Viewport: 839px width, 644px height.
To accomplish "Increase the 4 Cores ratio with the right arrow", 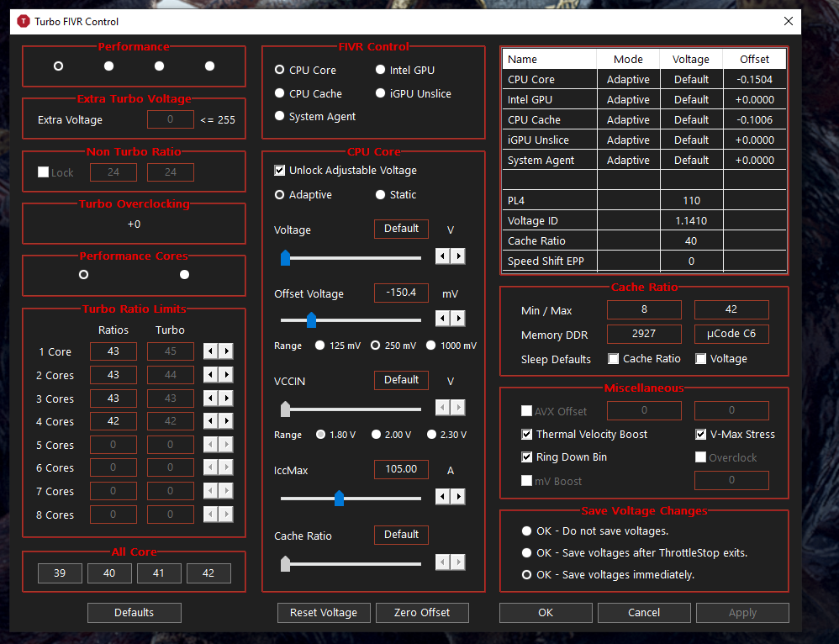I will (x=226, y=421).
